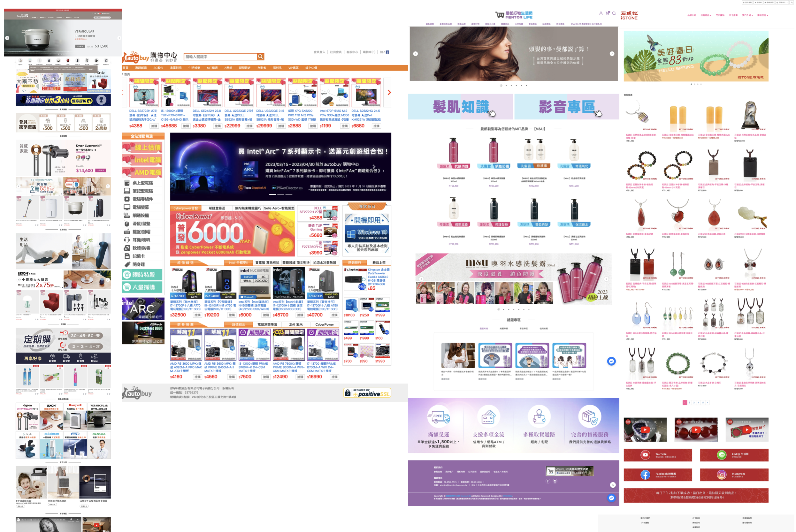Select the first dot of the Mentor Life hero carousel
796x532 pixels.
tap(502, 86)
